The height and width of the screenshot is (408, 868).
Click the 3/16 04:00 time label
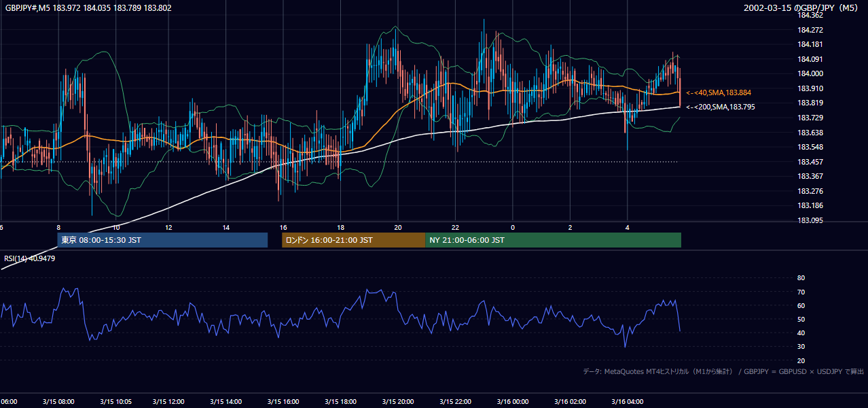(628, 402)
